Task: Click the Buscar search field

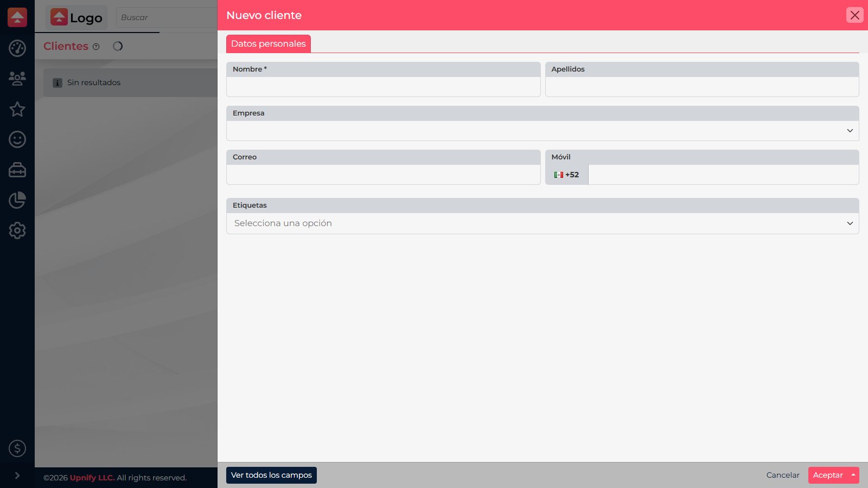Action: point(167,17)
